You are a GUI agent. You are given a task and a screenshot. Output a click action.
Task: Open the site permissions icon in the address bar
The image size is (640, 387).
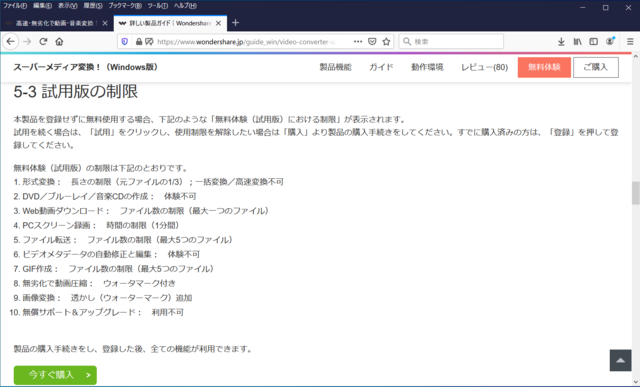(x=149, y=42)
